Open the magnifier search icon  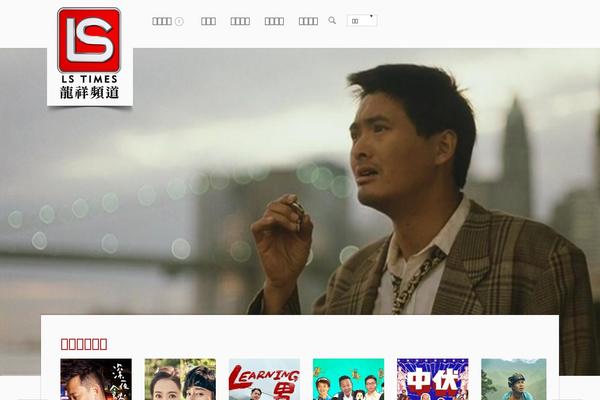(332, 20)
